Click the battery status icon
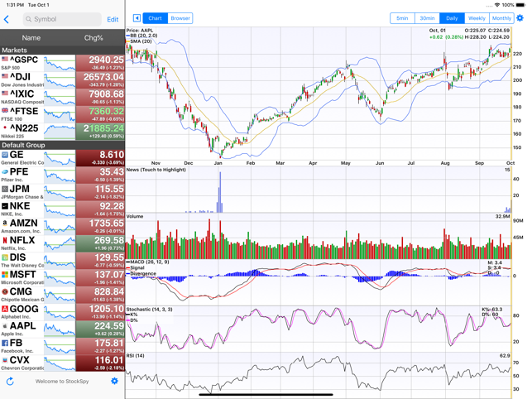The height and width of the screenshot is (399, 532). click(520, 5)
